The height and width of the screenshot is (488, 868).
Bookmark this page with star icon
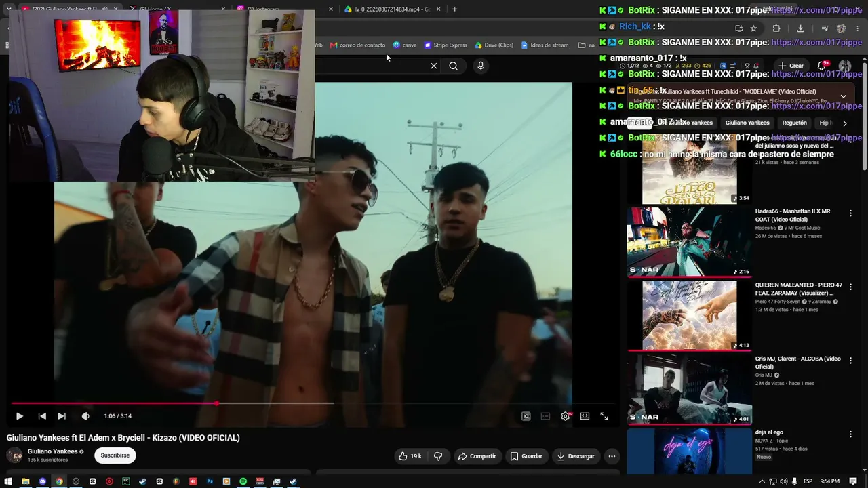pyautogui.click(x=753, y=28)
